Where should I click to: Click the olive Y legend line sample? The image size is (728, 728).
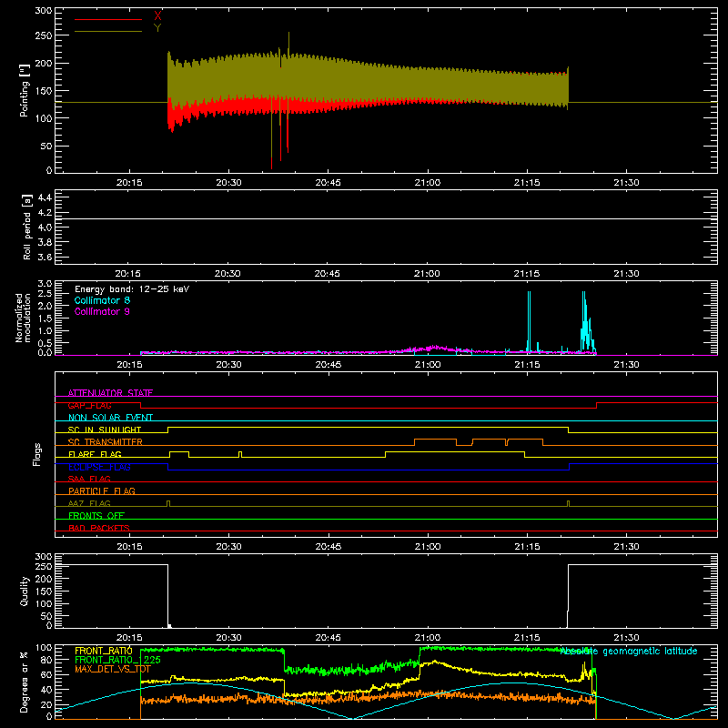108,32
